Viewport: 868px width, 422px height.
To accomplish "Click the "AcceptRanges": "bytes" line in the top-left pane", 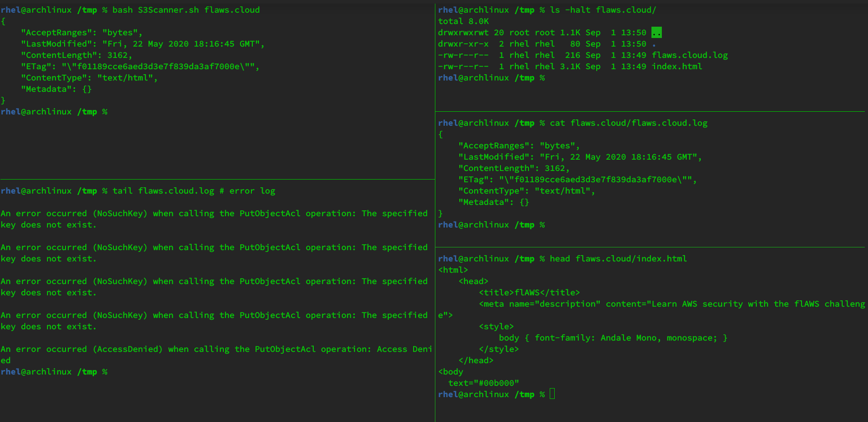I will tap(81, 33).
